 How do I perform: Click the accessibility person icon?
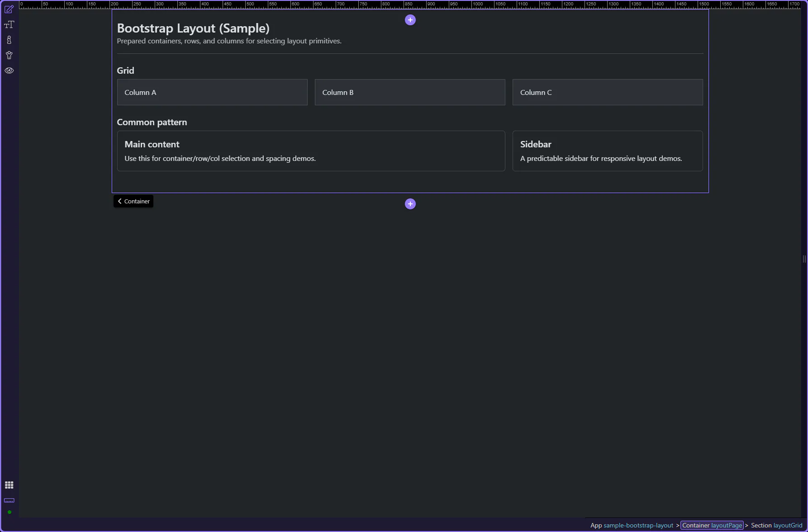[x=9, y=55]
